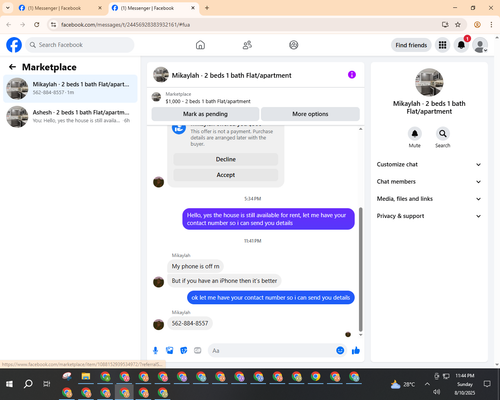The height and width of the screenshot is (400, 500).
Task: Open Chrome three-dot menu
Action: click(x=491, y=25)
